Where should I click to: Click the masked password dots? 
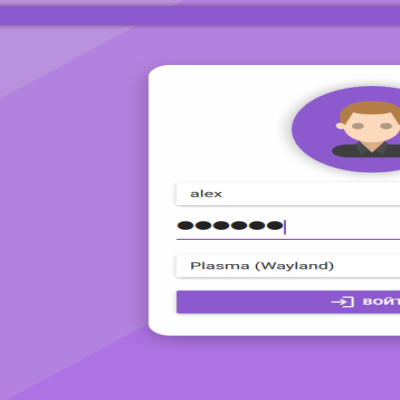230,226
